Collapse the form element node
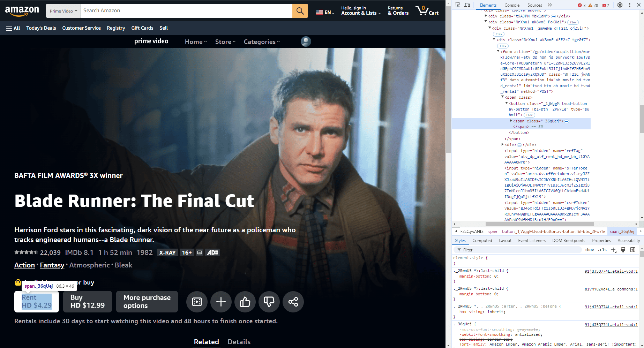 498,51
